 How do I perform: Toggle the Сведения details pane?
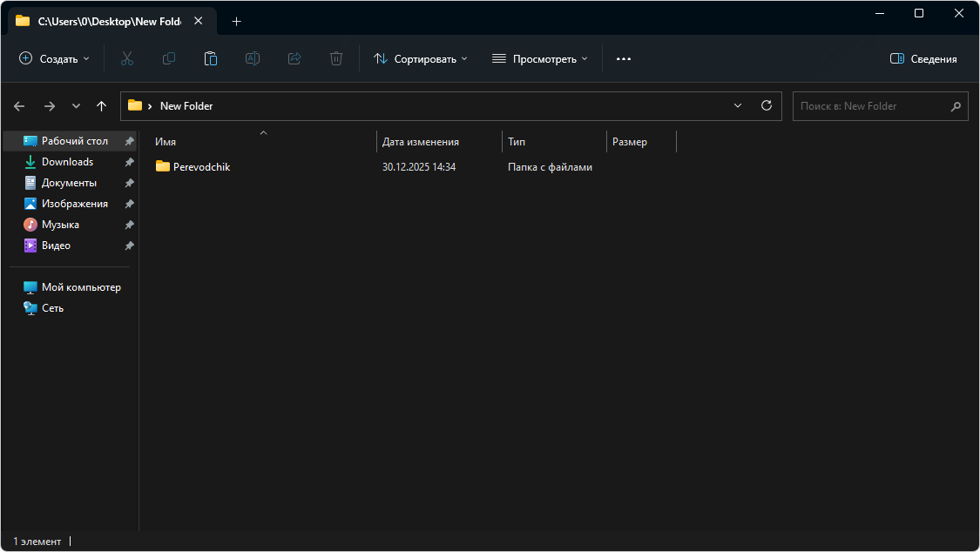(x=923, y=58)
